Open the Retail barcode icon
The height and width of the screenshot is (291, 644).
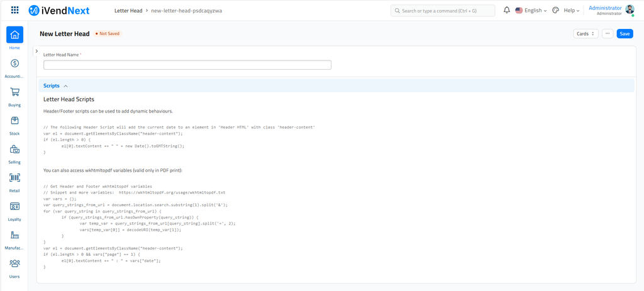pyautogui.click(x=14, y=178)
